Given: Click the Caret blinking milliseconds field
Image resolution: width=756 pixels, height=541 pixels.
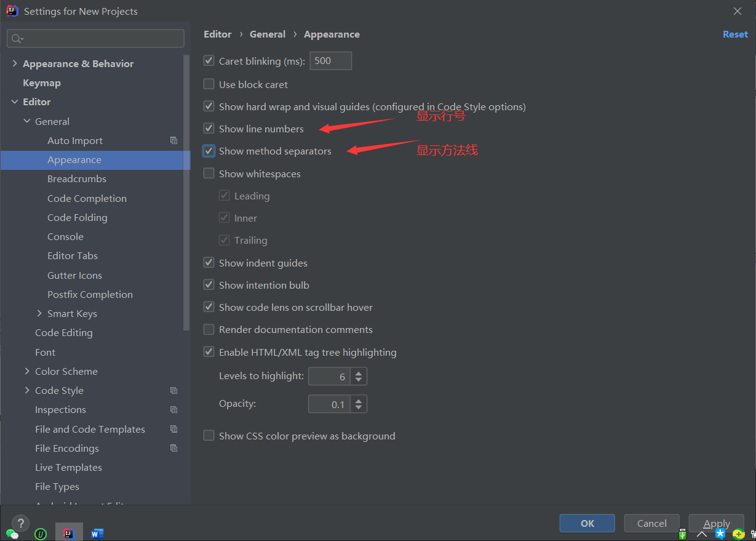Looking at the screenshot, I should (x=330, y=61).
